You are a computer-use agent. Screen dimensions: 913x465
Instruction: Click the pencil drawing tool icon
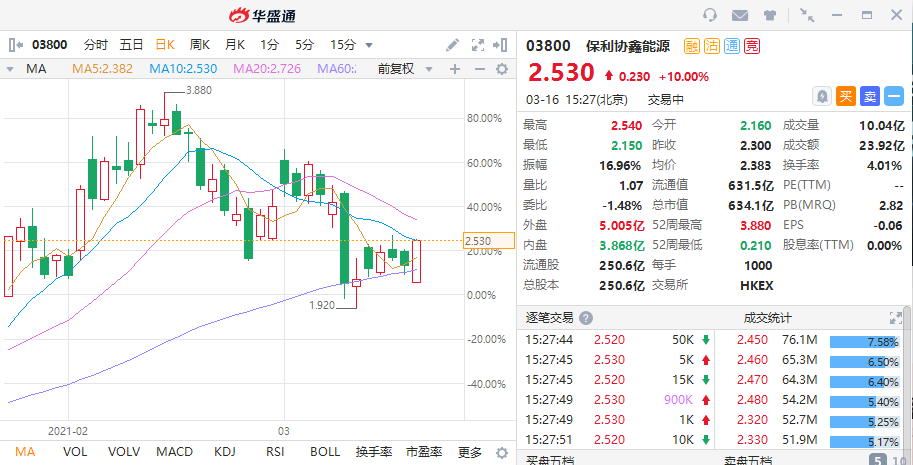coord(453,45)
